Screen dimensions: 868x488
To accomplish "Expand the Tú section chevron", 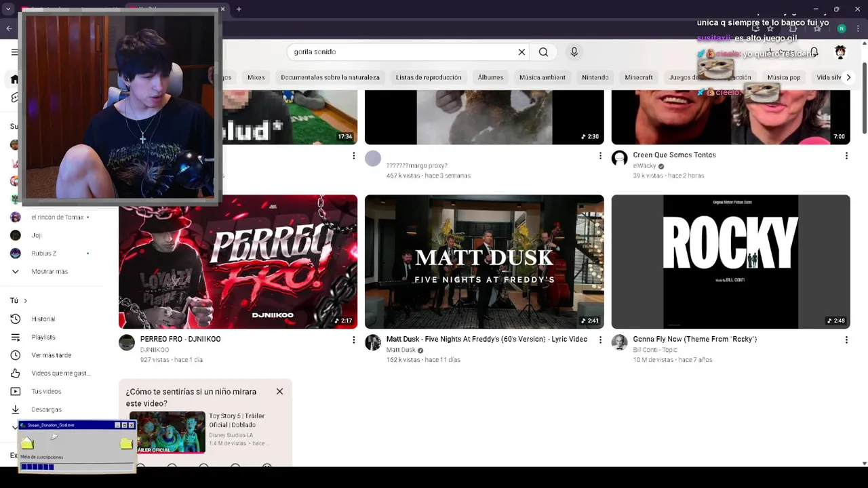I will pos(26,301).
